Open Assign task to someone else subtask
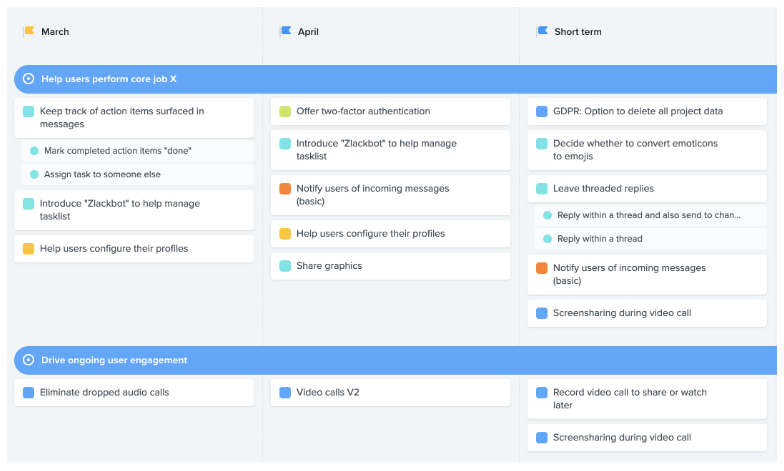This screenshot has width=784, height=471. [x=137, y=174]
